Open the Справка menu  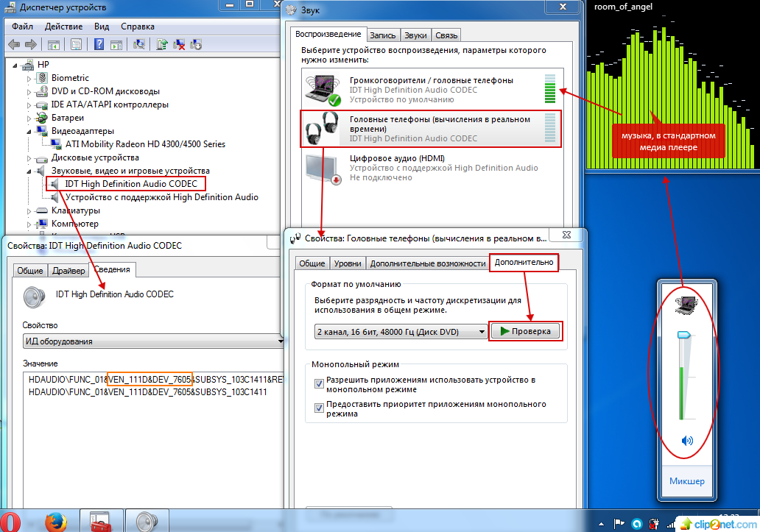click(138, 26)
